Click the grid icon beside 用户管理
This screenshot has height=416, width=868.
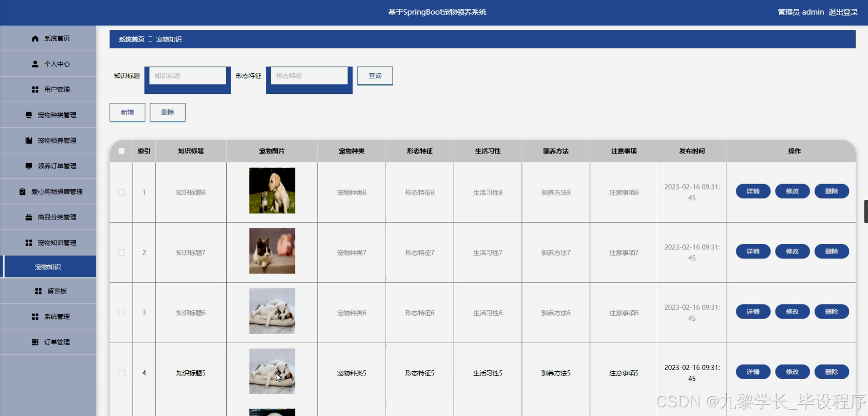click(x=35, y=90)
